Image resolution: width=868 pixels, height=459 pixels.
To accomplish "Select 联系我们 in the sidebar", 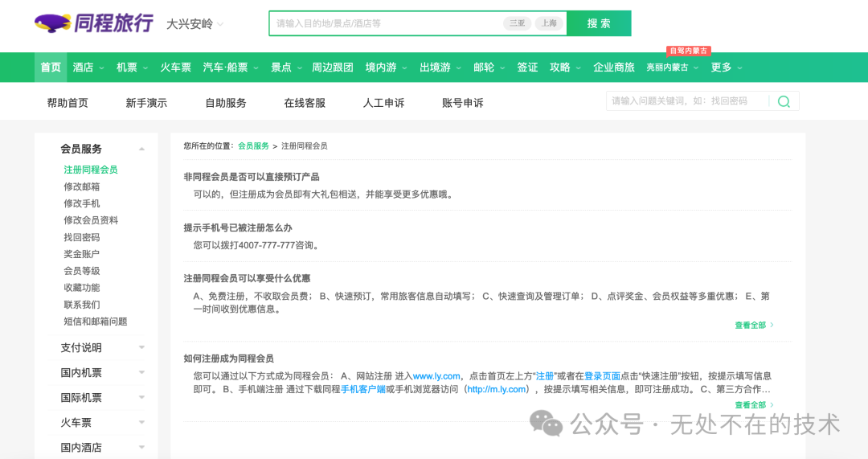I will [x=81, y=305].
